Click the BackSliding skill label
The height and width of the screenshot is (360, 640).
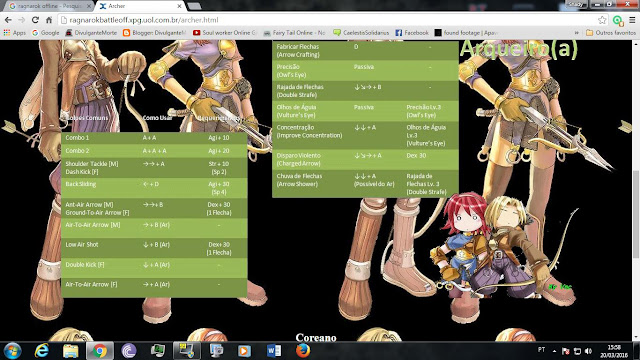[81, 184]
